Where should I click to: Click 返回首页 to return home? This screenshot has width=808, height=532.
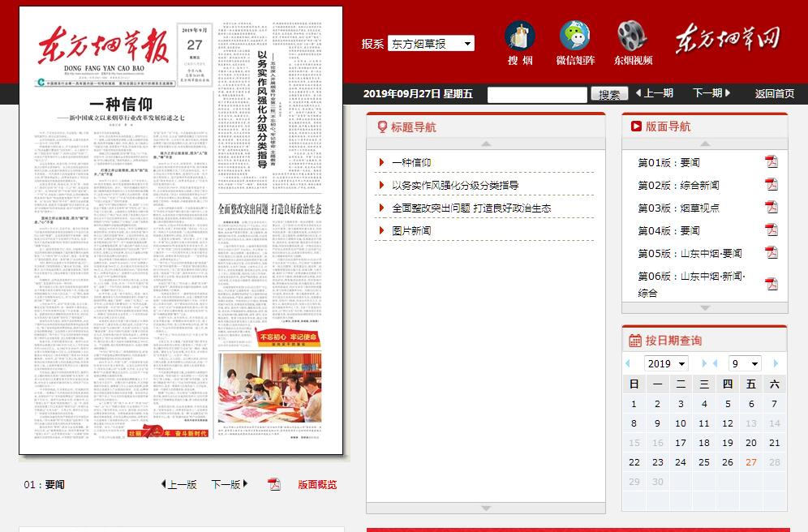point(774,94)
